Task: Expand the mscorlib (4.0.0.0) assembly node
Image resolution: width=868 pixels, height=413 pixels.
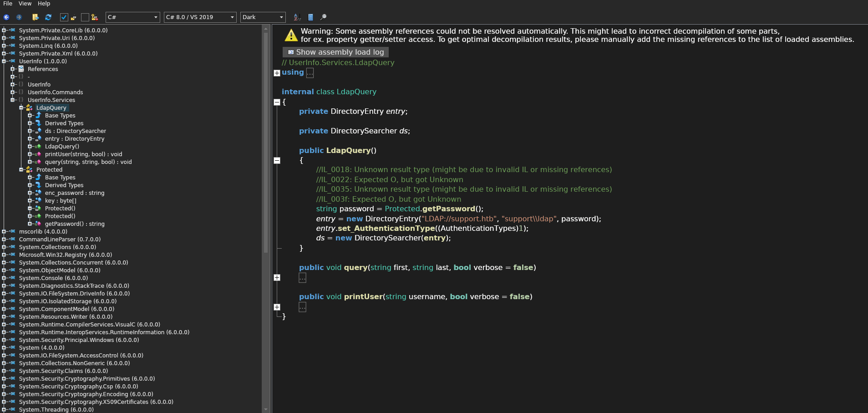Action: click(4, 231)
